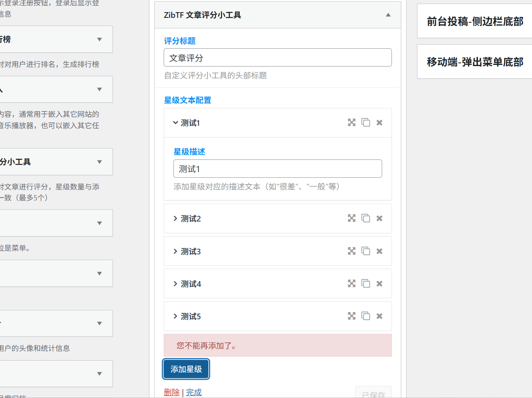Click the 删除 link
The image size is (532, 398).
click(171, 392)
